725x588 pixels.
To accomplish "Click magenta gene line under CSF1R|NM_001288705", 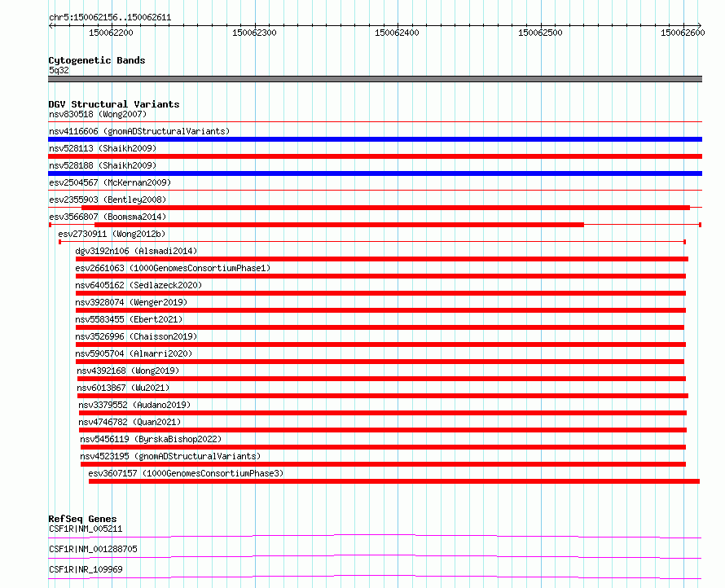I will (375, 555).
